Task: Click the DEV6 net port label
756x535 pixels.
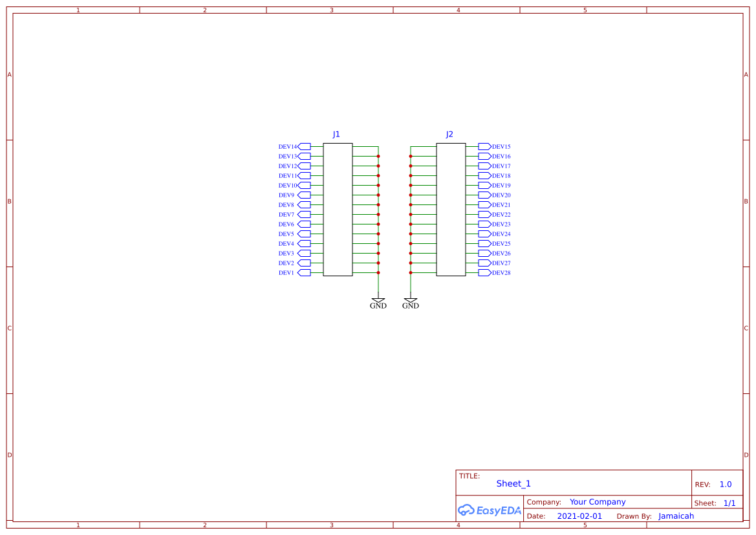Action: click(x=286, y=224)
